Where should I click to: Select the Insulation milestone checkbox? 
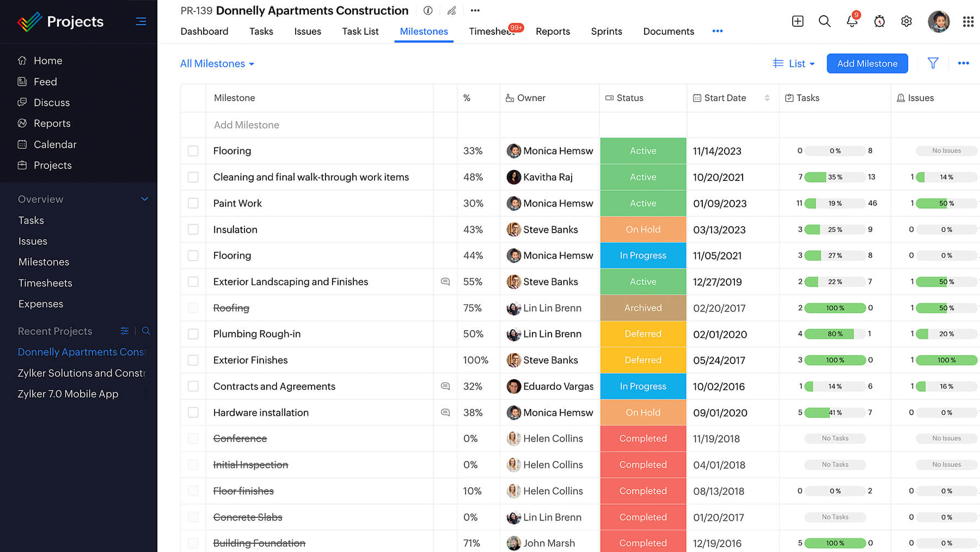193,229
